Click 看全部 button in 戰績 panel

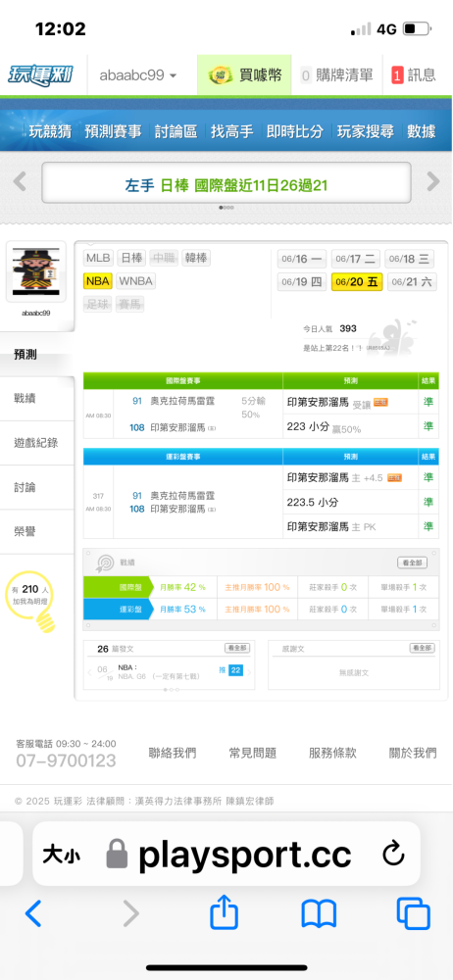[413, 563]
